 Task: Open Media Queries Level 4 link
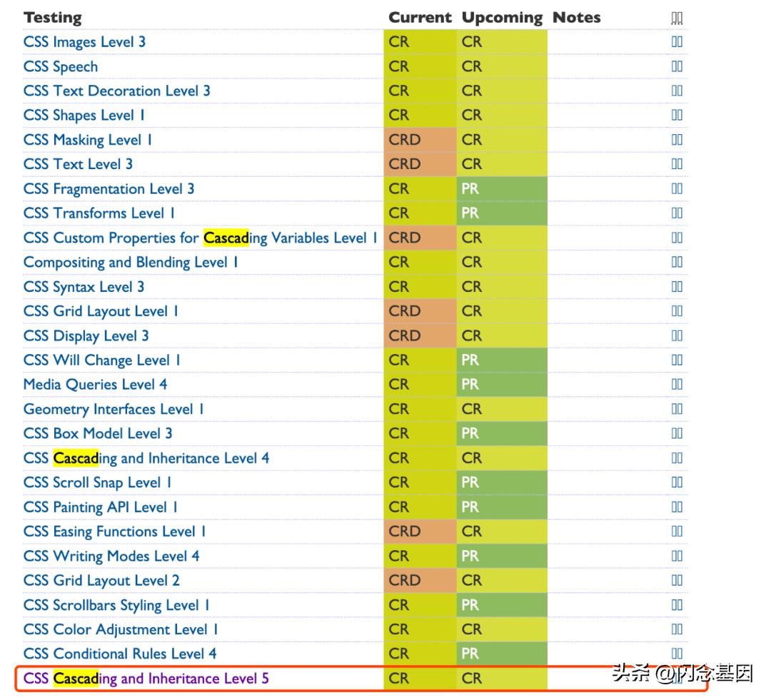tap(96, 385)
